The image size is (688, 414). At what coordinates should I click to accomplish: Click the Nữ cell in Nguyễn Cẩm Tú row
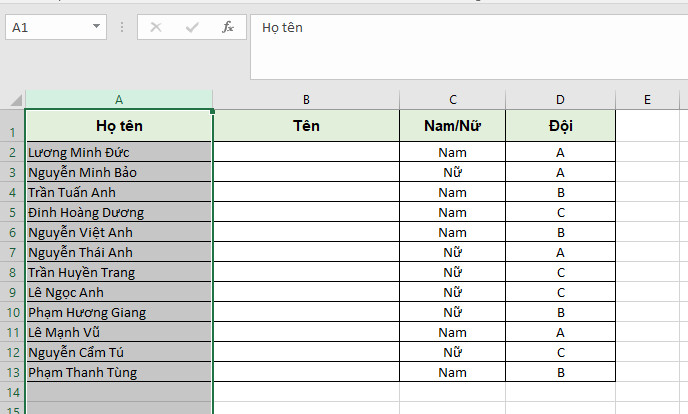(453, 352)
